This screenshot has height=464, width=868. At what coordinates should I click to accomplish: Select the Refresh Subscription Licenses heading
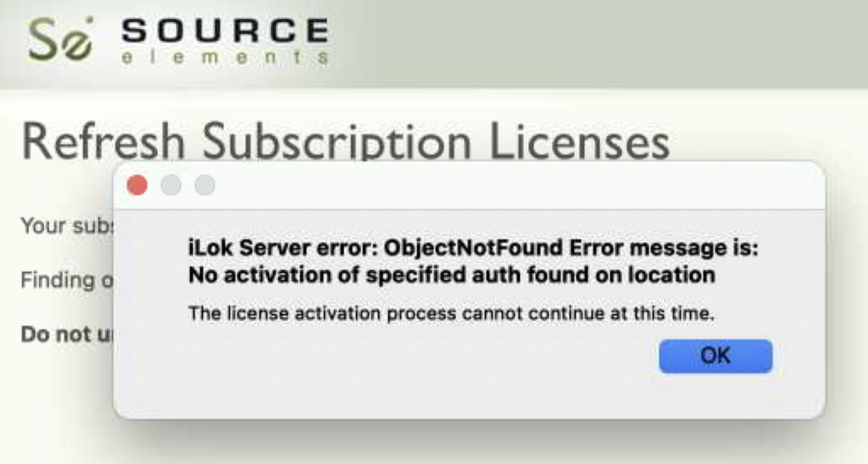pos(346,142)
